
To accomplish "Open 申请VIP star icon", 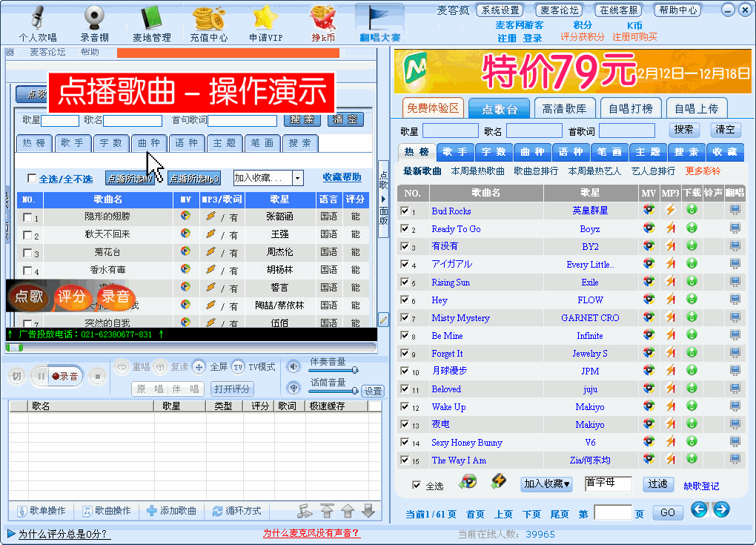I will click(265, 18).
